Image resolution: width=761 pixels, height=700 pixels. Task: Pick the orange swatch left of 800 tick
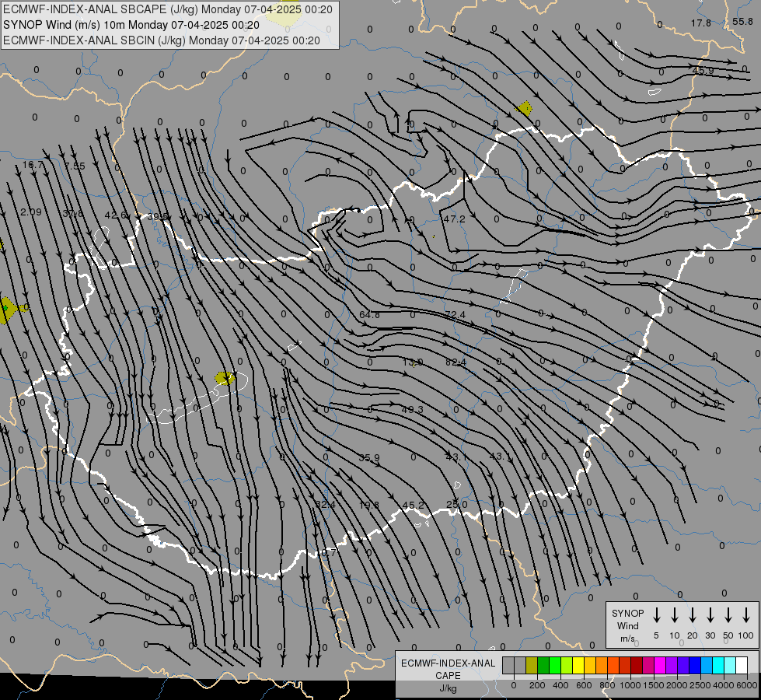pyautogui.click(x=602, y=665)
